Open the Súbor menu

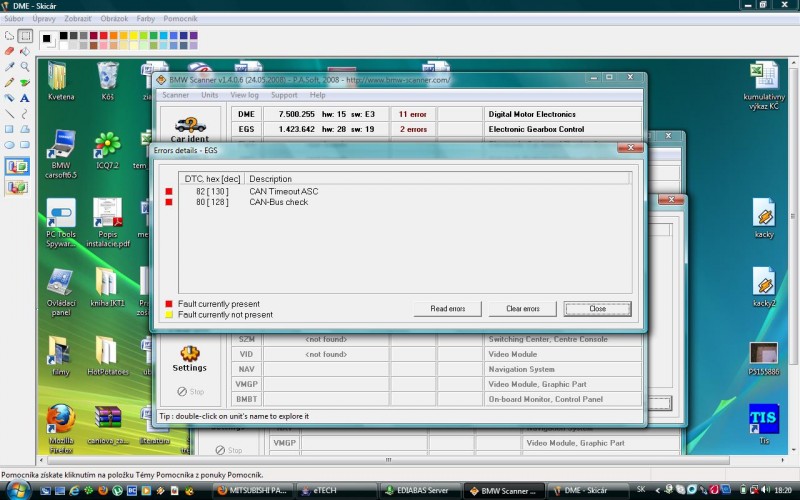click(14, 18)
